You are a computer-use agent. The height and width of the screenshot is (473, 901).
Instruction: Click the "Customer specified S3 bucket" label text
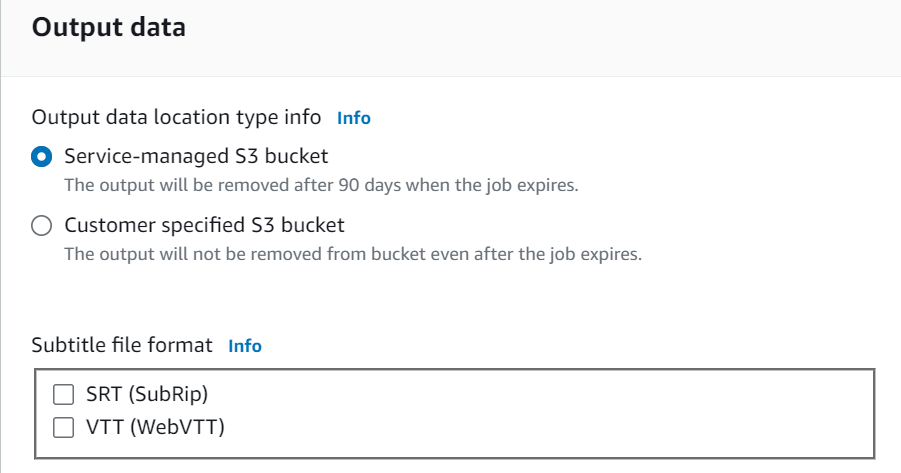[204, 225]
